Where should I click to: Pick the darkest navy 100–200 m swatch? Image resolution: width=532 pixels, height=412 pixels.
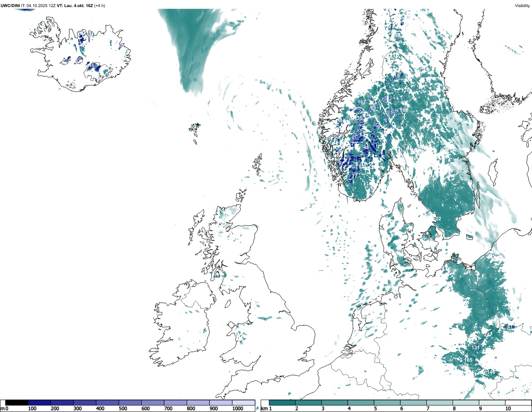pyautogui.click(x=39, y=402)
